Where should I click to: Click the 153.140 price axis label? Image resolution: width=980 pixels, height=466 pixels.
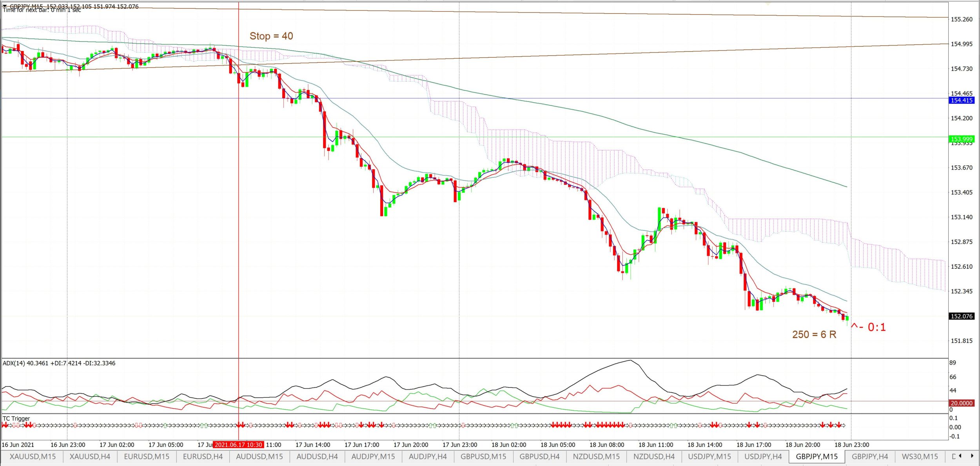point(962,217)
